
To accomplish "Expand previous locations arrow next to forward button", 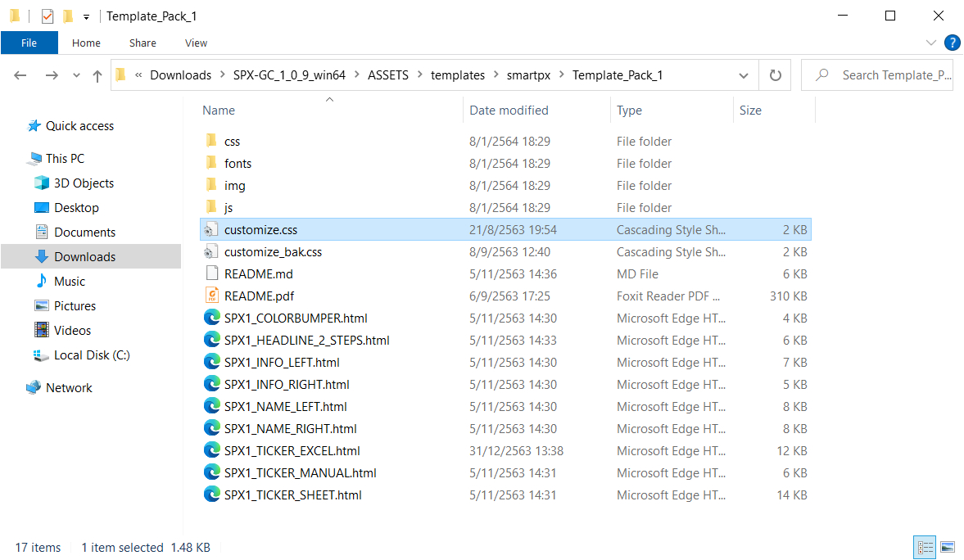I will (76, 75).
